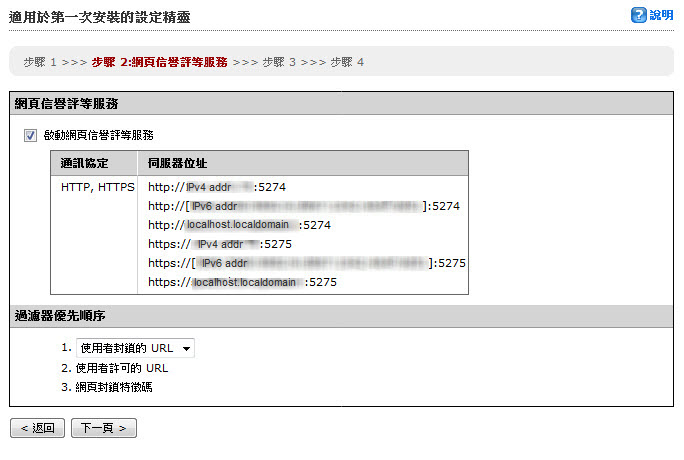This screenshot has height=460, width=684.
Task: Click the 伺服器位址 column header
Action: 177,163
